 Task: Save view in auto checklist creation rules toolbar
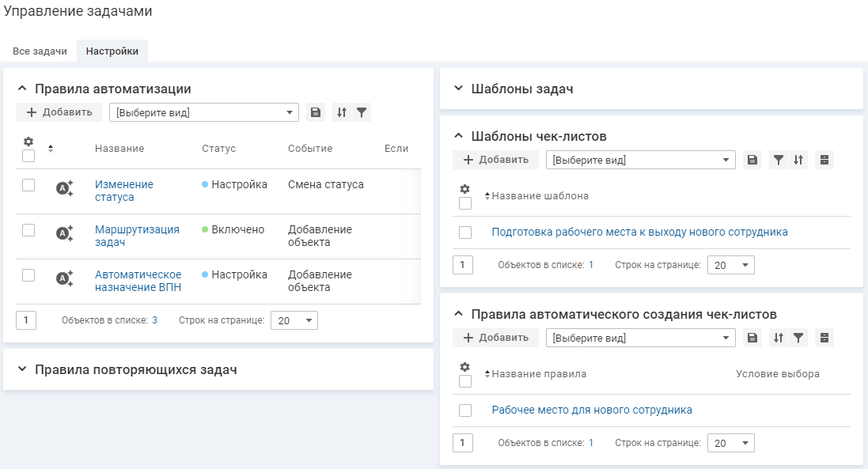752,338
